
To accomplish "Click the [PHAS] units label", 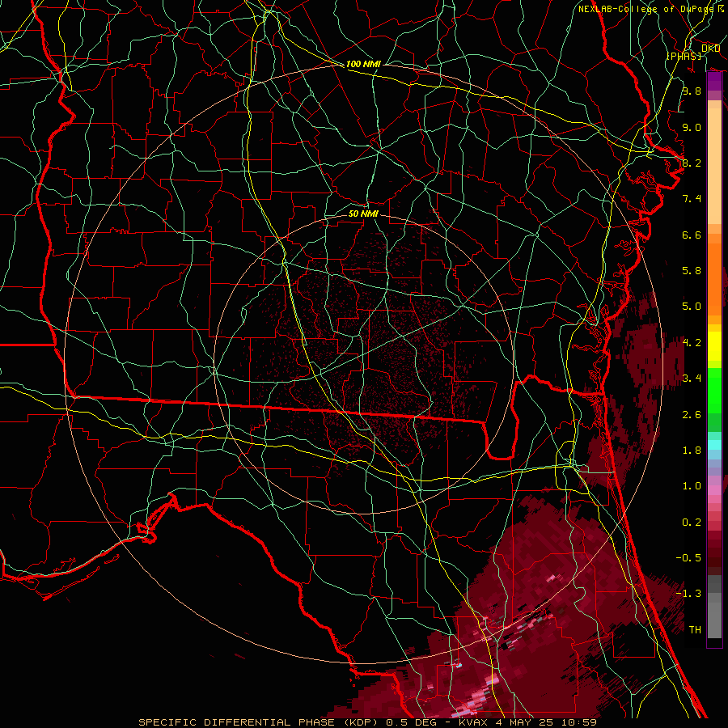I will pyautogui.click(x=684, y=56).
